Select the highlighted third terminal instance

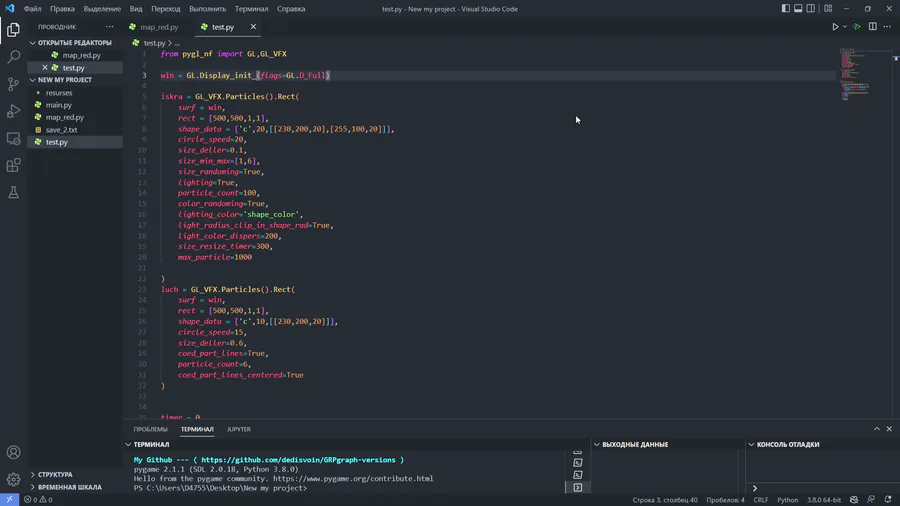[x=577, y=488]
